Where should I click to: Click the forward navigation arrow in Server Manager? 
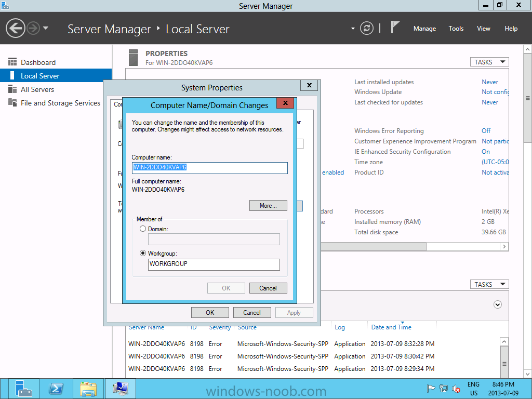(x=33, y=28)
